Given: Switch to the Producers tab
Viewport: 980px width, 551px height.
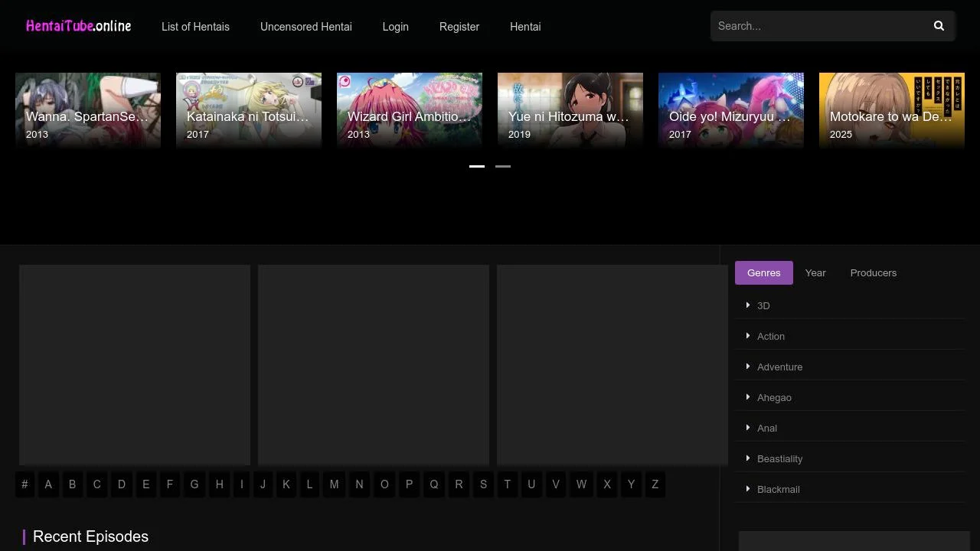Looking at the screenshot, I should coord(873,272).
